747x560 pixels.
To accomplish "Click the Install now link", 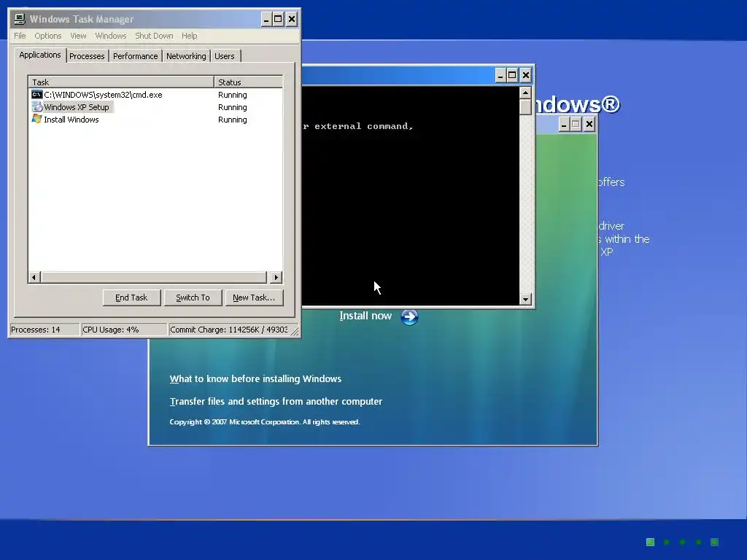I will [x=365, y=316].
